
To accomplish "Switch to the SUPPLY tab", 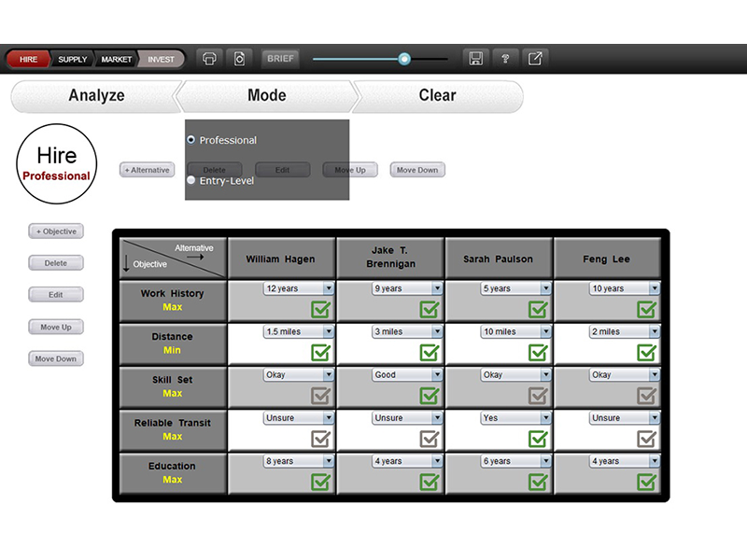I will [73, 59].
